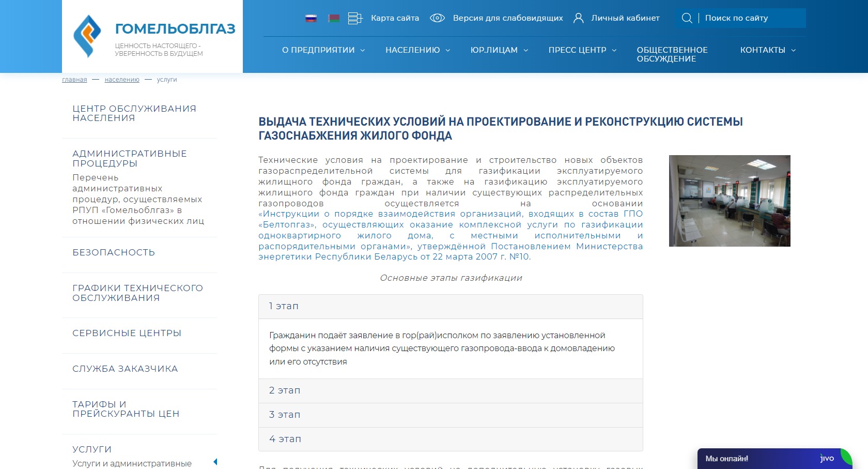Open personal account user icon
The width and height of the screenshot is (868, 469).
pos(579,18)
